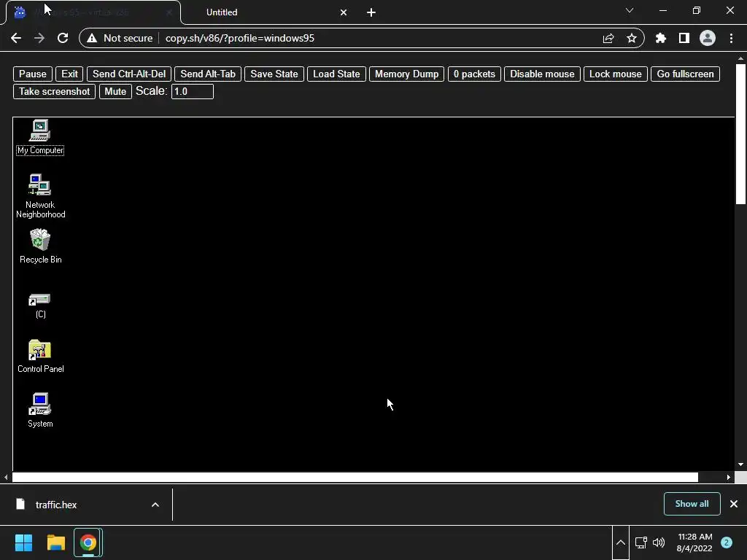Image resolution: width=747 pixels, height=560 pixels.
Task: Click Memory Dump
Action: pos(407,74)
